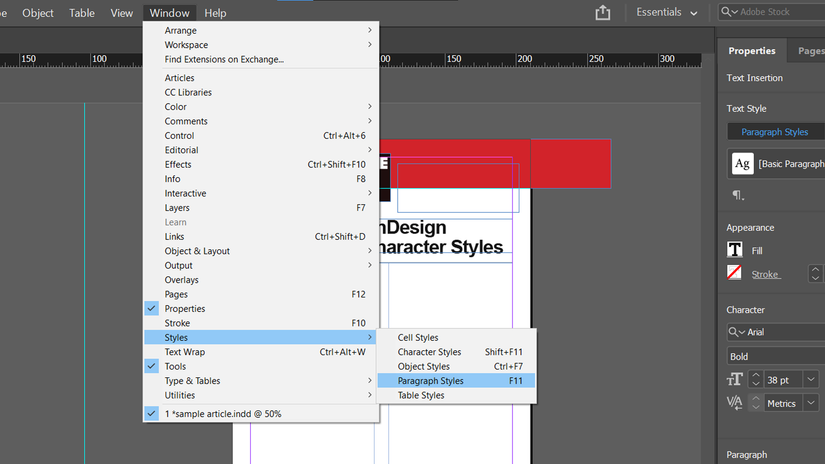This screenshot has width=825, height=464.
Task: Click the kerning VA icon
Action: click(735, 403)
